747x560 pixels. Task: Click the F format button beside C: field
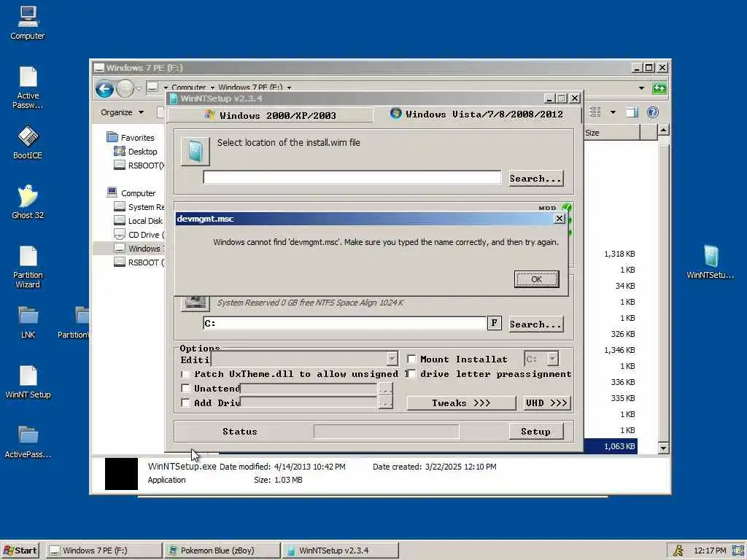(x=494, y=323)
